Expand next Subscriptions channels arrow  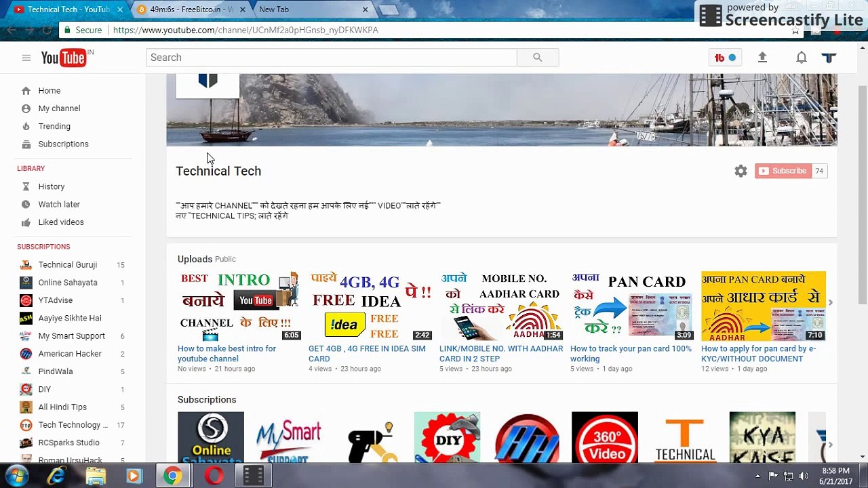[830, 445]
